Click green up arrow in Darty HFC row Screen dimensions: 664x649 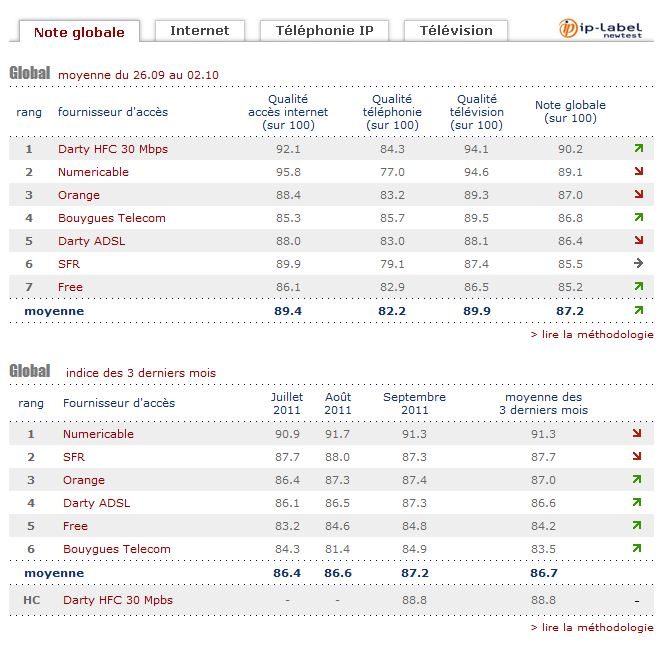coord(638,149)
